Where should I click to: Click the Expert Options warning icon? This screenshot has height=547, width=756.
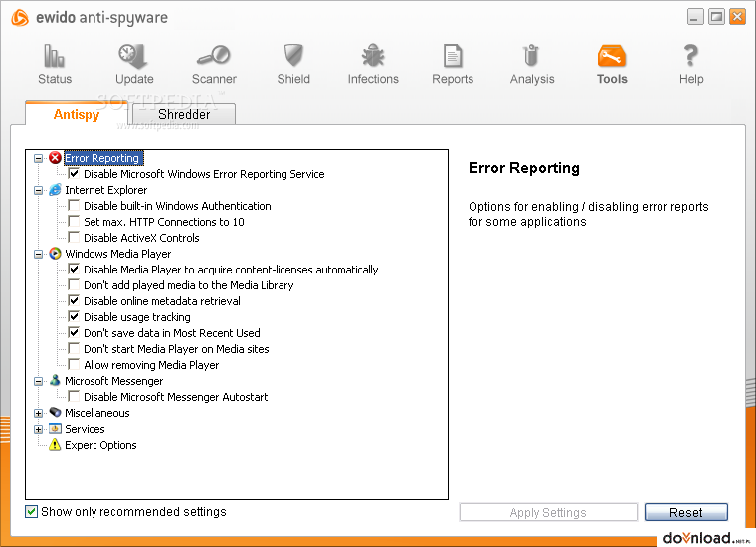(55, 445)
